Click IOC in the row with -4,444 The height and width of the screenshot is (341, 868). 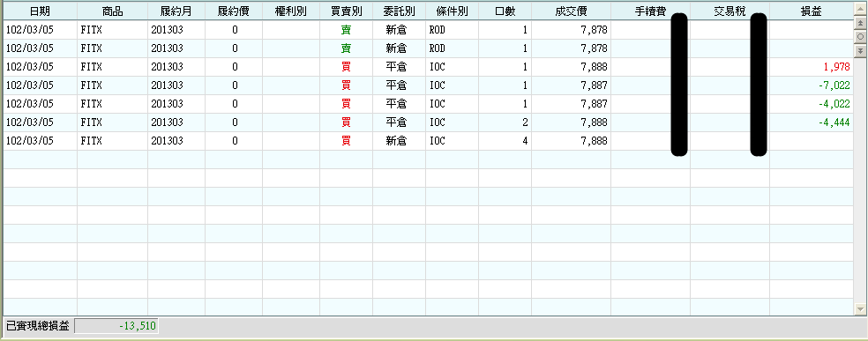coord(437,122)
